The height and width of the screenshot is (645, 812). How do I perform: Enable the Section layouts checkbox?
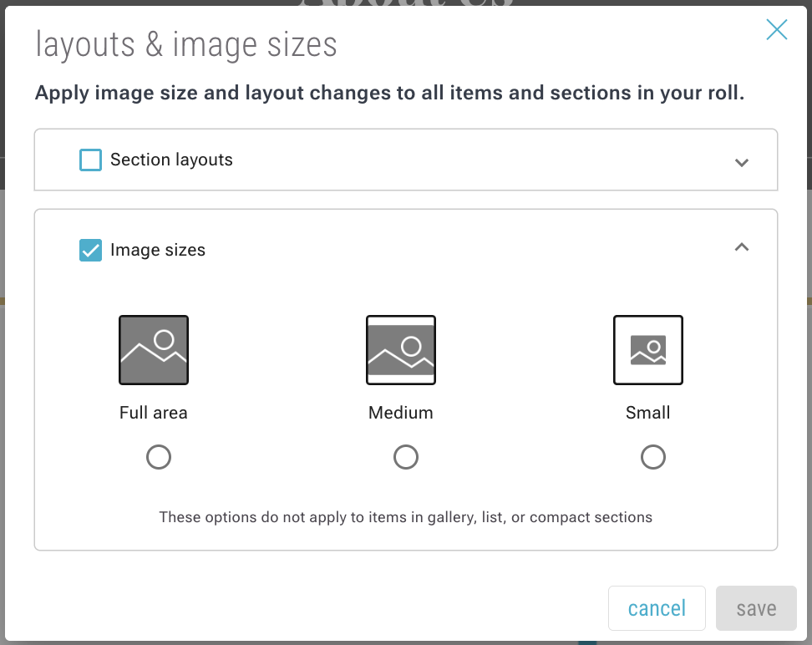point(90,160)
